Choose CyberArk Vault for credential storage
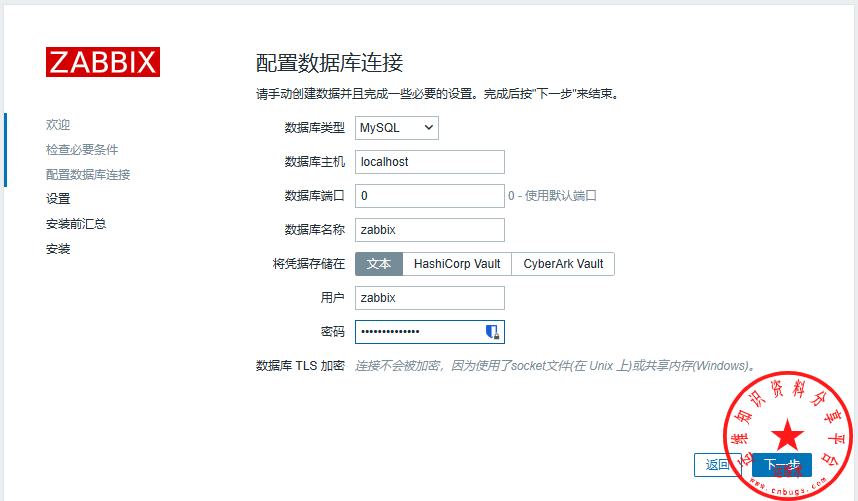 click(x=563, y=264)
